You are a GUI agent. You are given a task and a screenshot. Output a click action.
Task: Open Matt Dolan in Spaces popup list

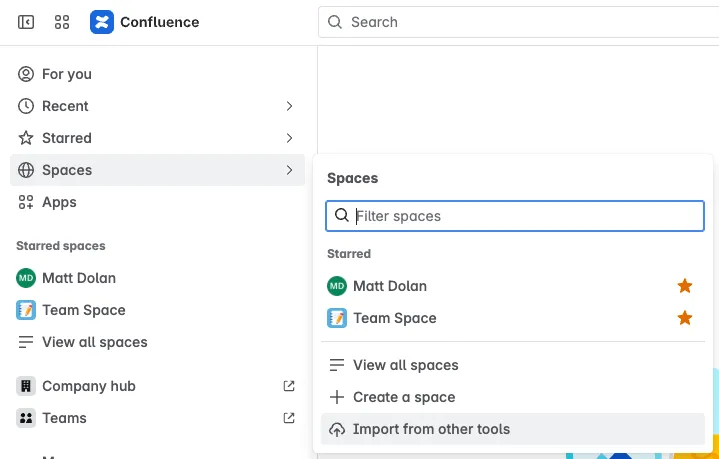[x=513, y=286]
